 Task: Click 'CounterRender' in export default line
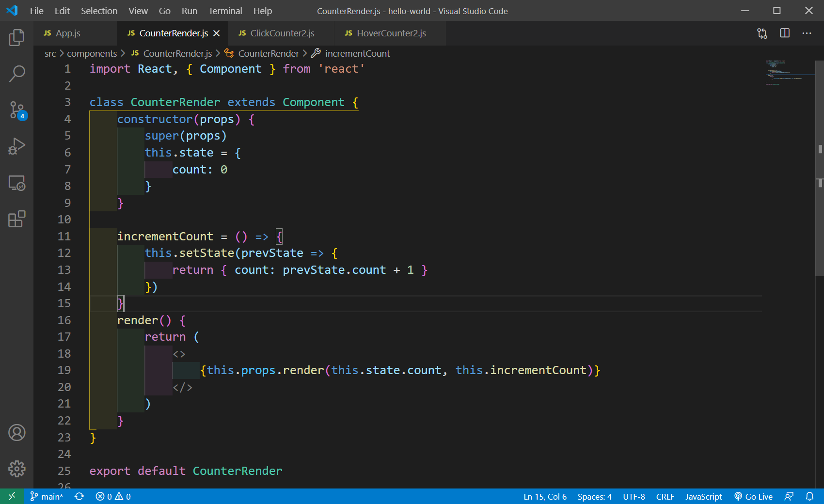[x=238, y=471]
